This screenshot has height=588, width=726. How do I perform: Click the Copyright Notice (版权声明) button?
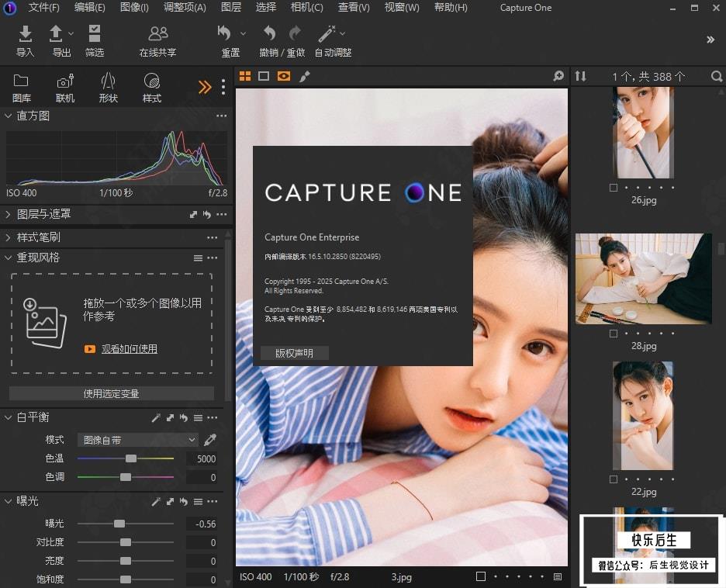tap(295, 353)
